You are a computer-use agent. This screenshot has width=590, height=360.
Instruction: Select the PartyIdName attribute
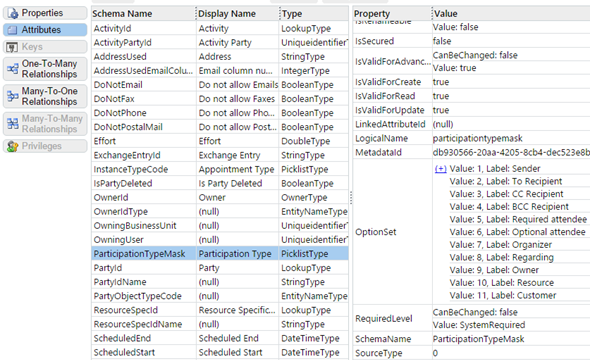click(120, 282)
